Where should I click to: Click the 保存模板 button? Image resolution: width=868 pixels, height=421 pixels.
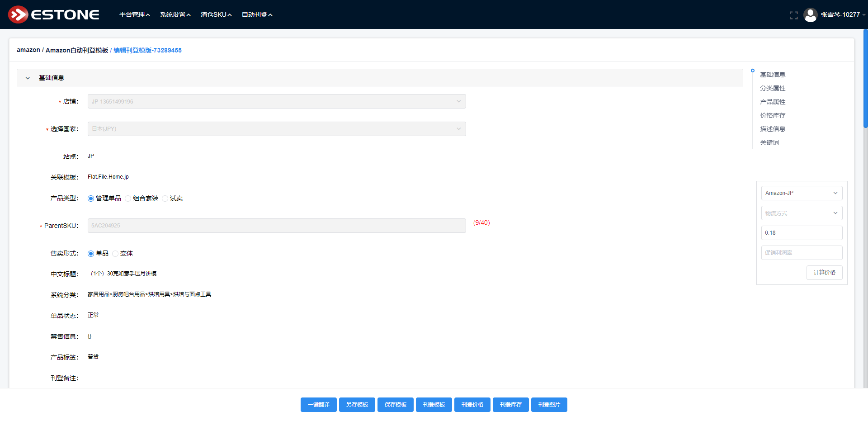pos(395,405)
